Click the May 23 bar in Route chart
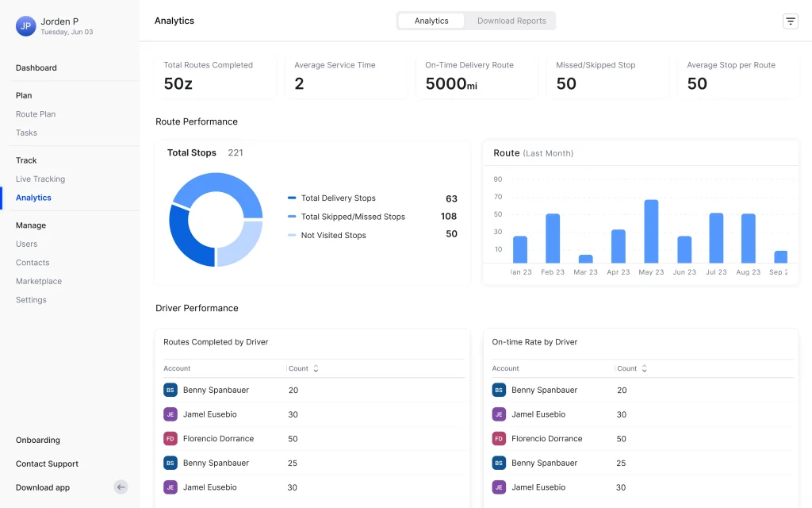The width and height of the screenshot is (812, 508). pyautogui.click(x=651, y=230)
